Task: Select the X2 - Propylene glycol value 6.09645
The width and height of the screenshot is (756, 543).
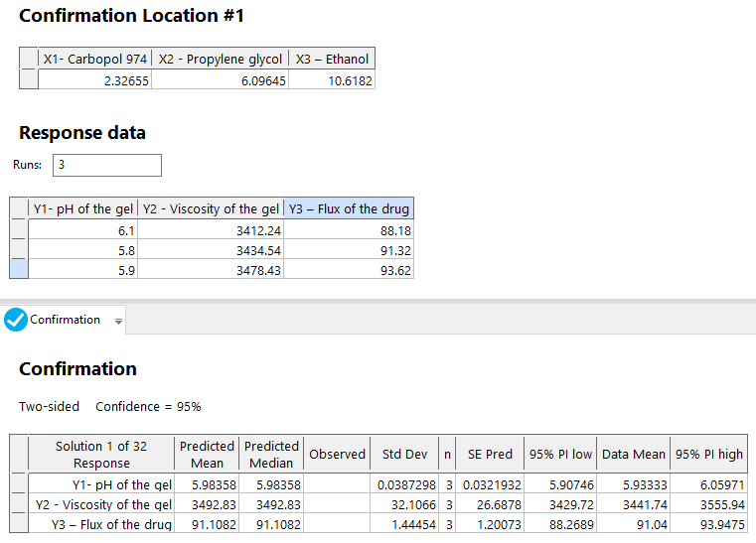Action: pyautogui.click(x=221, y=80)
